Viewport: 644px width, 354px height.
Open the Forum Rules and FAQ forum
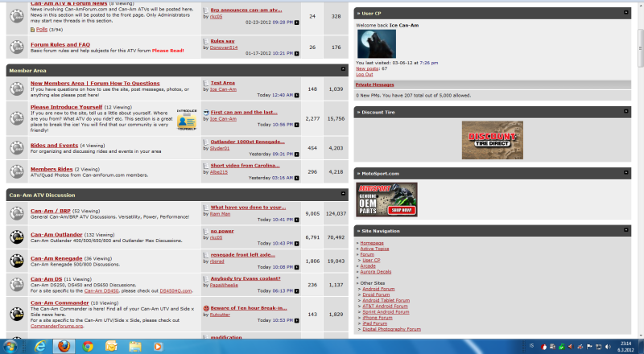tap(60, 44)
